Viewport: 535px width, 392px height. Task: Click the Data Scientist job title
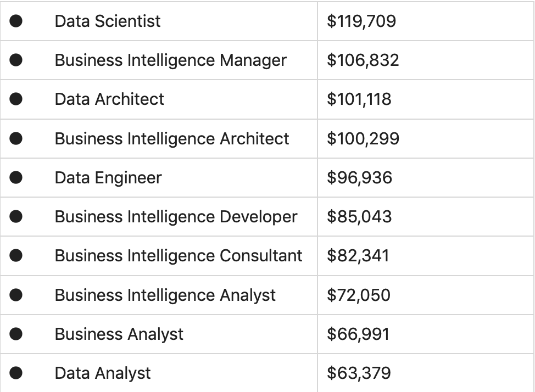(x=108, y=21)
